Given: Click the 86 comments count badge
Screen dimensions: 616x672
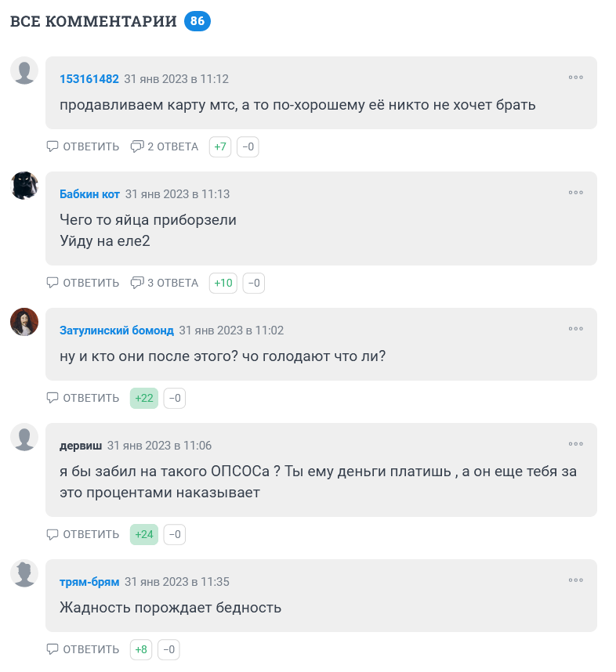Looking at the screenshot, I should 197,21.
